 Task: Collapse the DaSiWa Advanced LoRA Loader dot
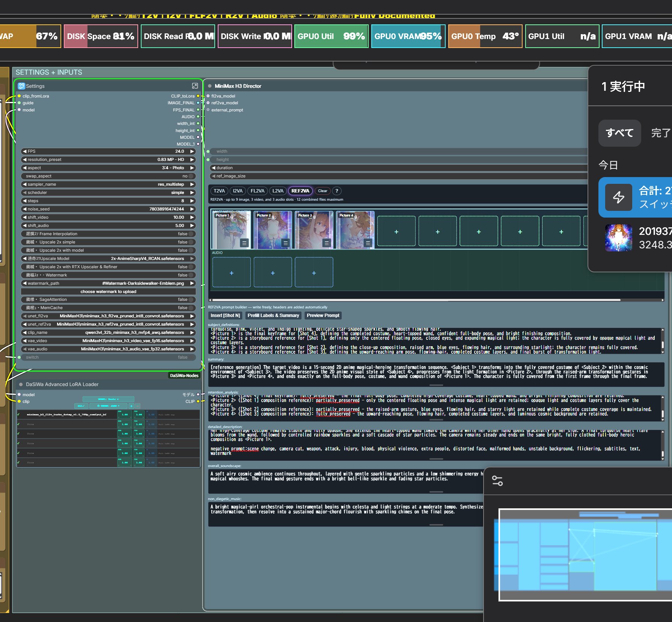tap(21, 385)
